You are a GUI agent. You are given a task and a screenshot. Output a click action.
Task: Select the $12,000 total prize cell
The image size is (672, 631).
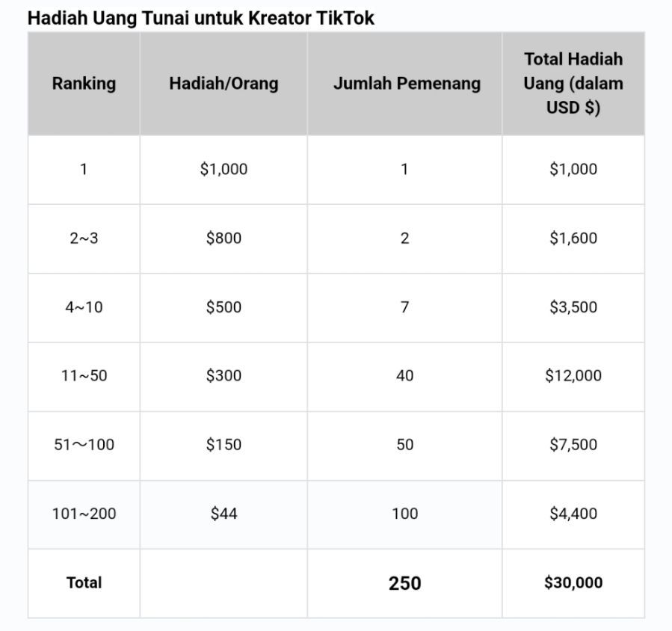pos(573,375)
